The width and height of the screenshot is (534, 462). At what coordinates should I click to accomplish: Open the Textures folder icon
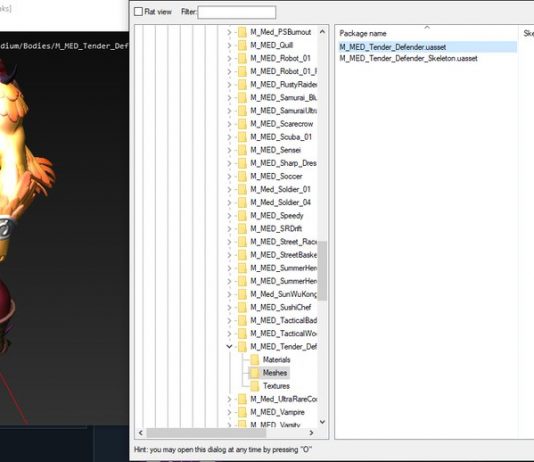(x=255, y=386)
